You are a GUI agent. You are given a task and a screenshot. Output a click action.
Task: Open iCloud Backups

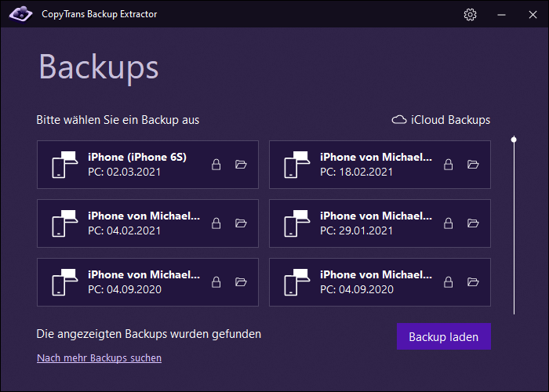tap(441, 120)
